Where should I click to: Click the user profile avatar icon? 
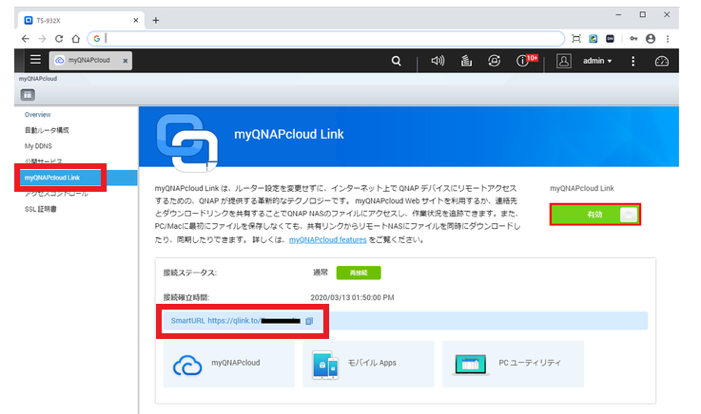point(563,61)
